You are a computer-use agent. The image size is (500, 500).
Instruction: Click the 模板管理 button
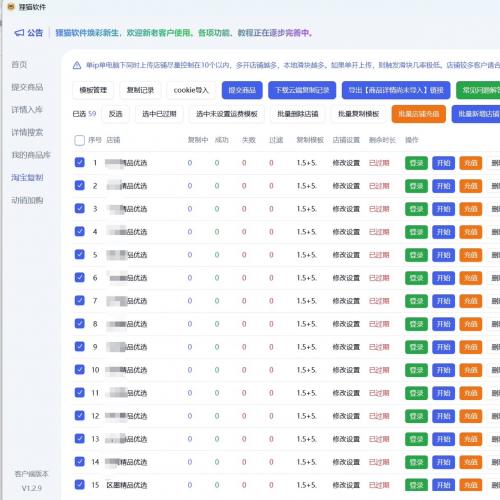(x=93, y=90)
